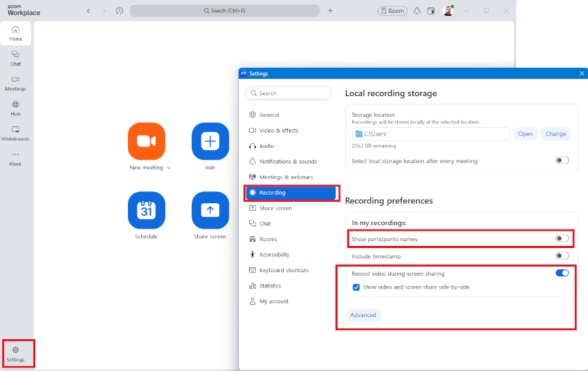
Task: Open Meetings & webinars settings
Action: coord(291,177)
